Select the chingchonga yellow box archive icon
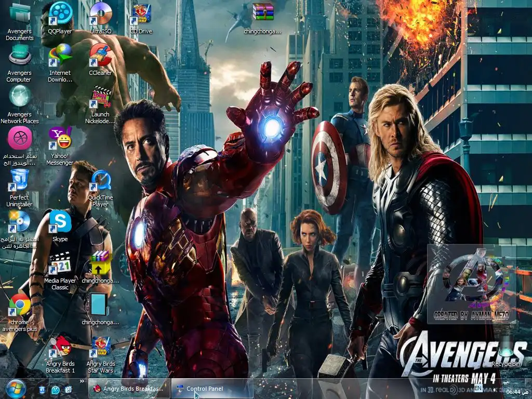Image resolution: width=532 pixels, height=399 pixels. [101, 268]
